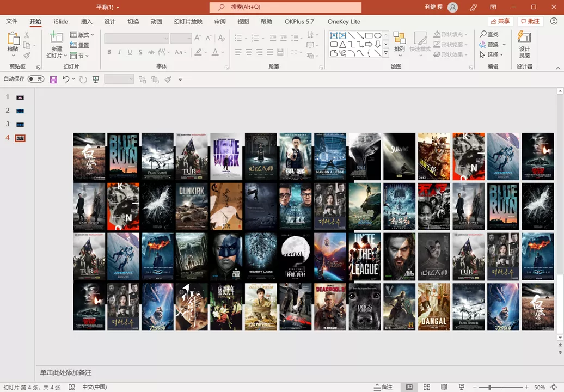Open the Select (选择) dropdown
This screenshot has height=392, width=564.
pos(492,54)
